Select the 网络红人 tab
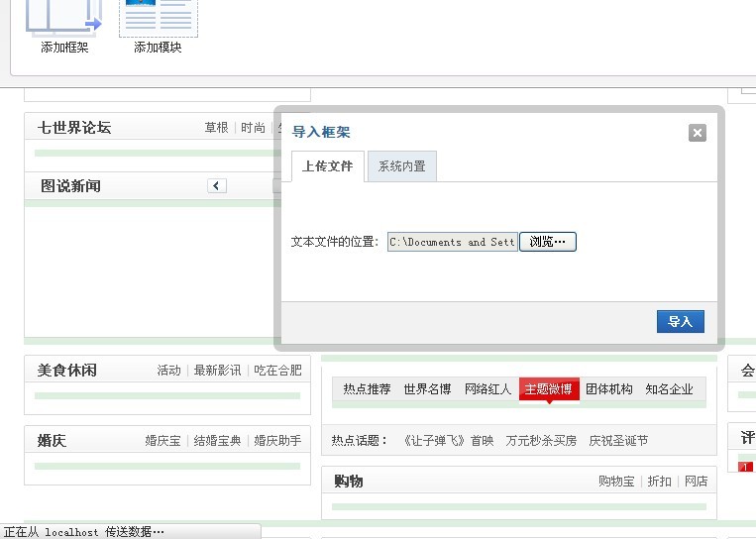Image resolution: width=756 pixels, height=539 pixels. tap(487, 389)
